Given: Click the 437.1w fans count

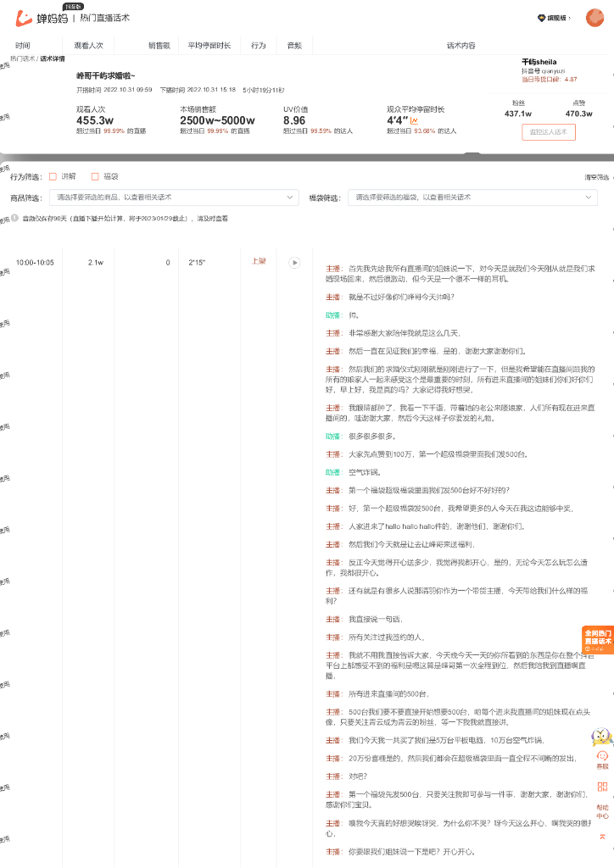Looking at the screenshot, I should point(518,114).
